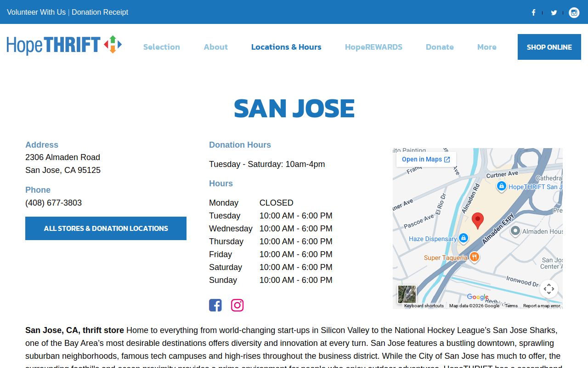Click the phone number (408) 677-3803
Viewport: 588px width, 368px height.
point(53,203)
